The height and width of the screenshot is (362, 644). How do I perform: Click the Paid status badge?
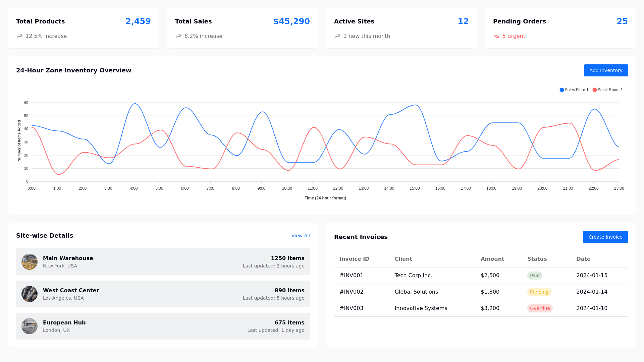point(535,276)
